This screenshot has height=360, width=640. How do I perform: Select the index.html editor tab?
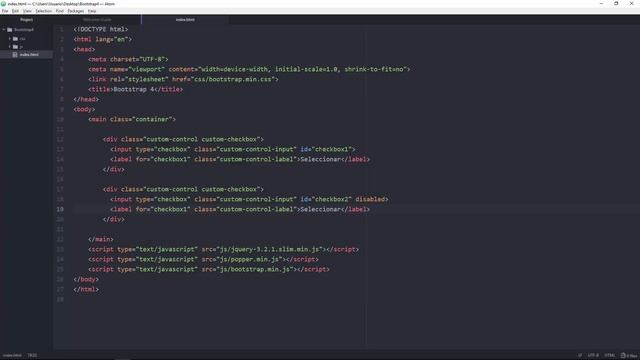(x=185, y=20)
